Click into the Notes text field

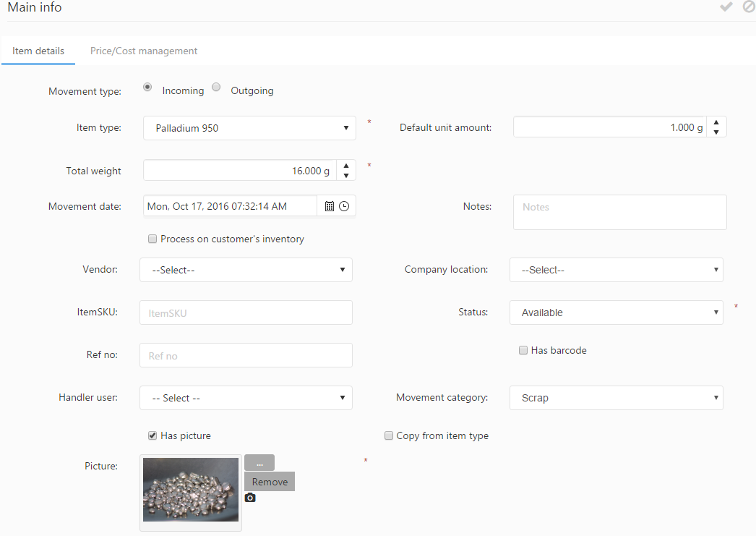tap(619, 212)
